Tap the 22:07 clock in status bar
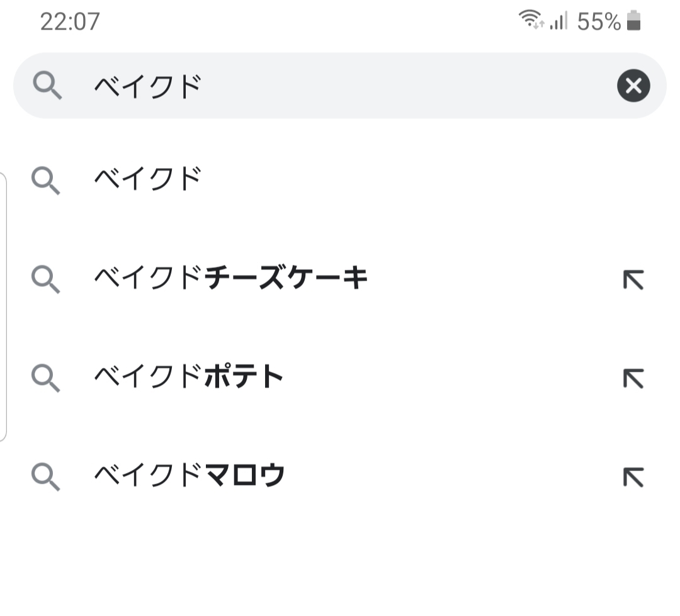Viewport: 680px width, 616px height. (x=70, y=21)
